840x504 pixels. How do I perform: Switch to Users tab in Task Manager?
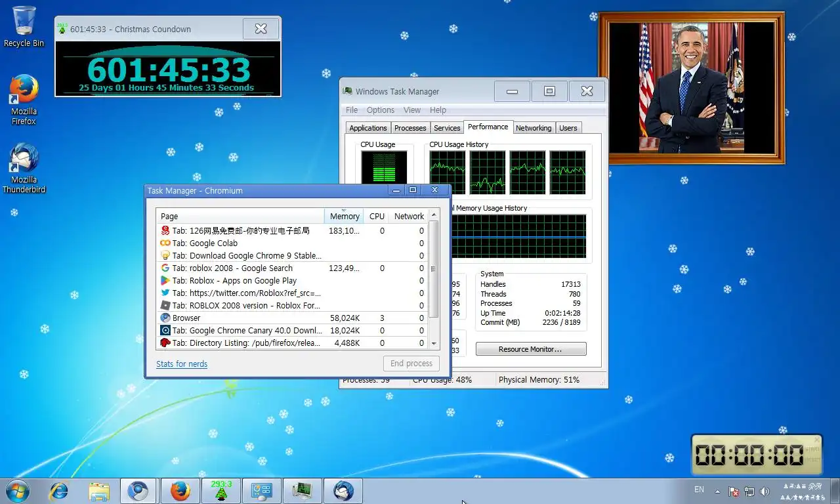point(568,128)
